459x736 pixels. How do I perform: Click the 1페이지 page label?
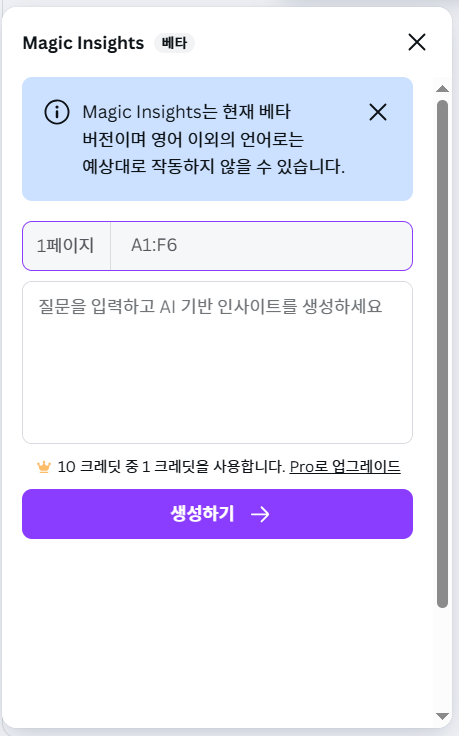66,245
